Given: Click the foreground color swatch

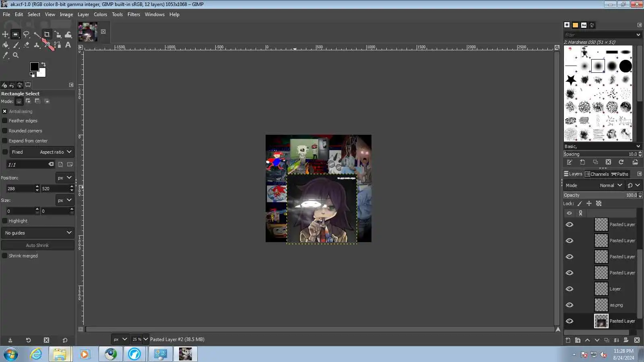Looking at the screenshot, I should 35,67.
